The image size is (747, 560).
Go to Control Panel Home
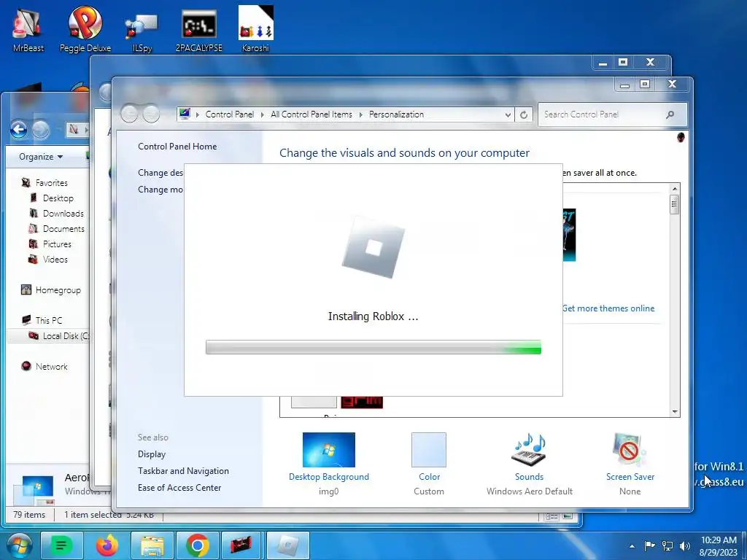coord(177,147)
